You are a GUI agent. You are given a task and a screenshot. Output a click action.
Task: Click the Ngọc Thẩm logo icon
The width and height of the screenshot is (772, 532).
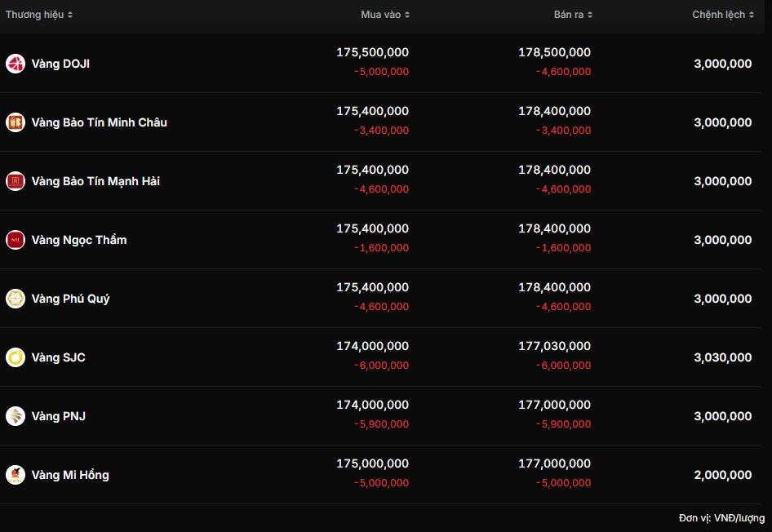(16, 240)
